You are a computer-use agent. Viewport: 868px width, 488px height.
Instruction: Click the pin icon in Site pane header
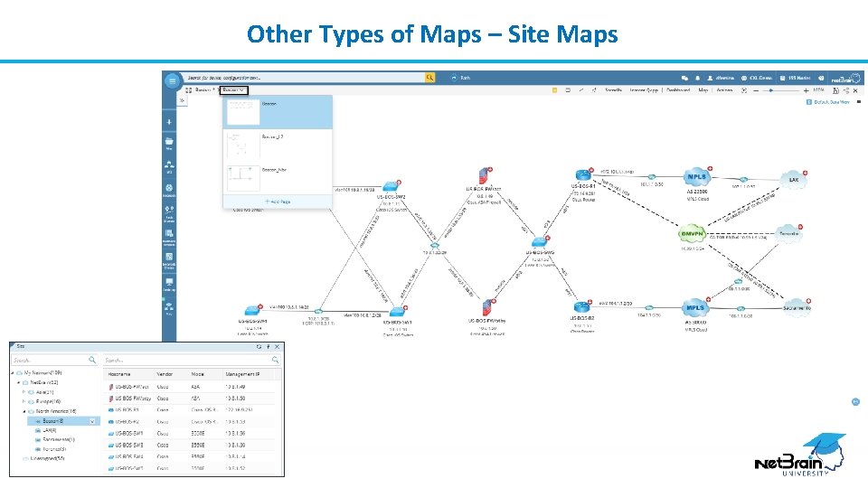click(268, 346)
